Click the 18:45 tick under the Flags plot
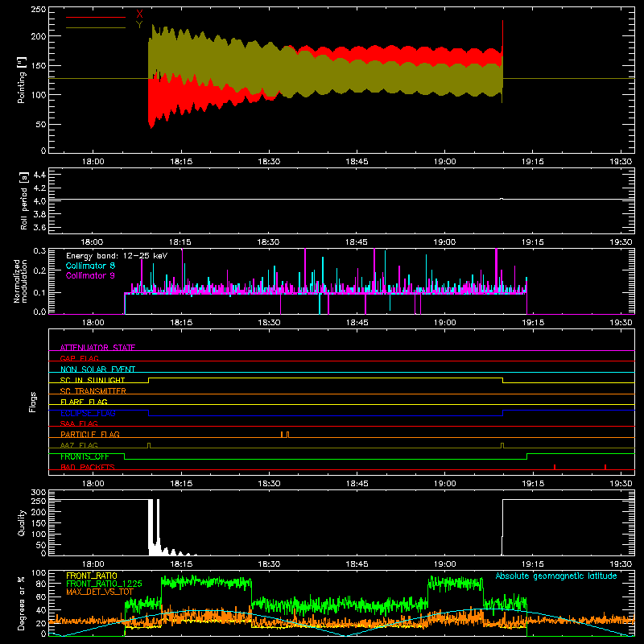 tap(357, 484)
